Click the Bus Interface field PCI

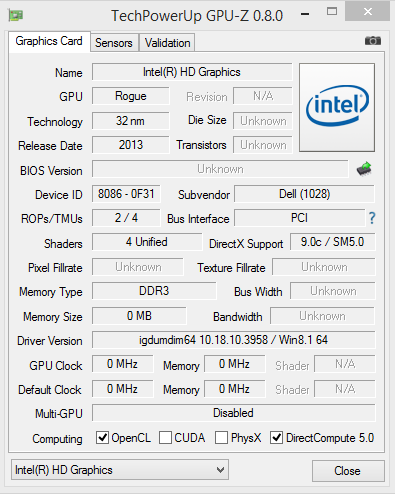pyautogui.click(x=299, y=218)
